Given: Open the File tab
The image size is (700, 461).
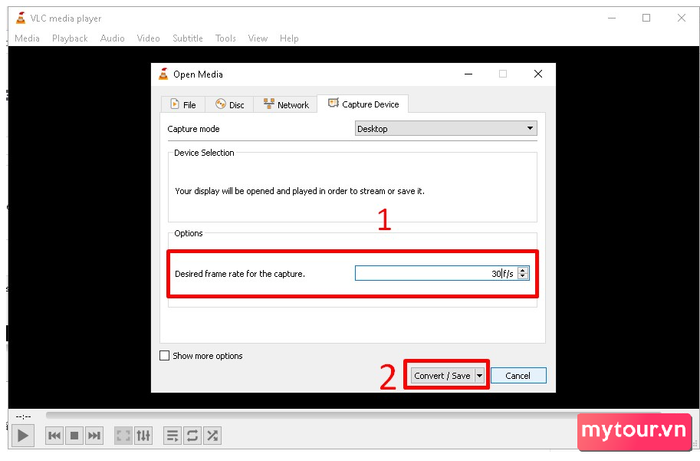Looking at the screenshot, I should [x=182, y=105].
